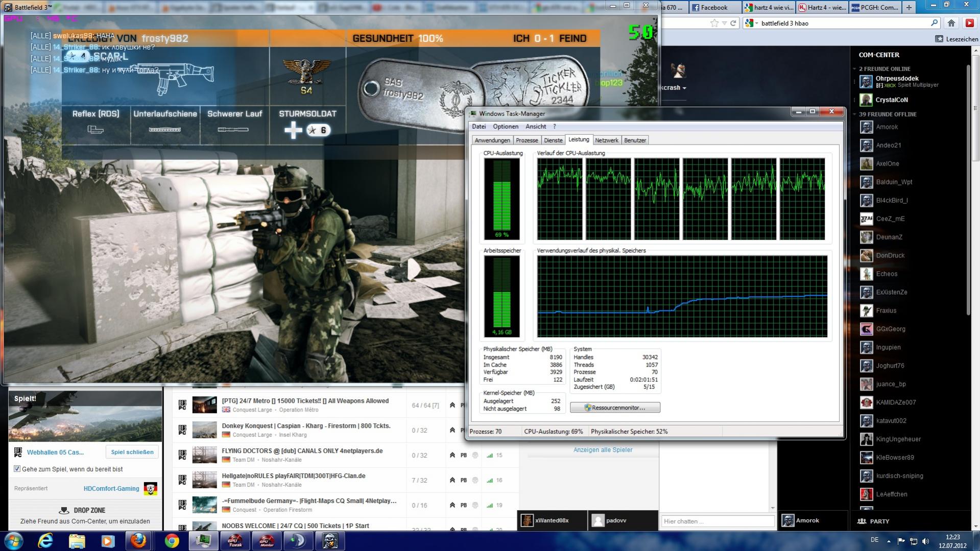Launch Windows Media Player from taskbar
980x551 pixels.
(x=108, y=541)
